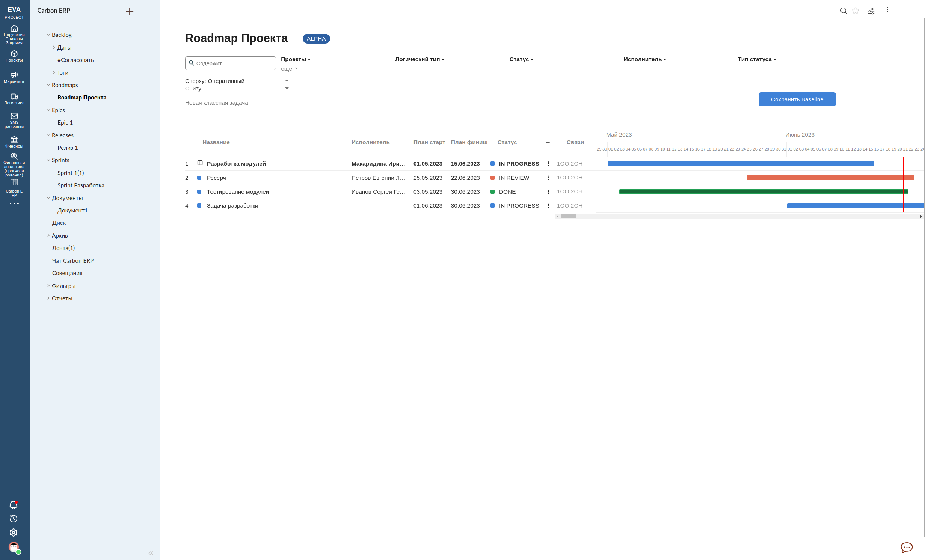Expand the Архив tree node

(48, 235)
